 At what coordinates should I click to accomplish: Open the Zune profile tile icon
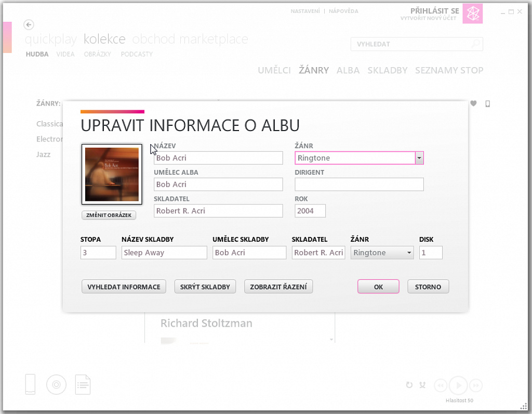click(x=473, y=14)
